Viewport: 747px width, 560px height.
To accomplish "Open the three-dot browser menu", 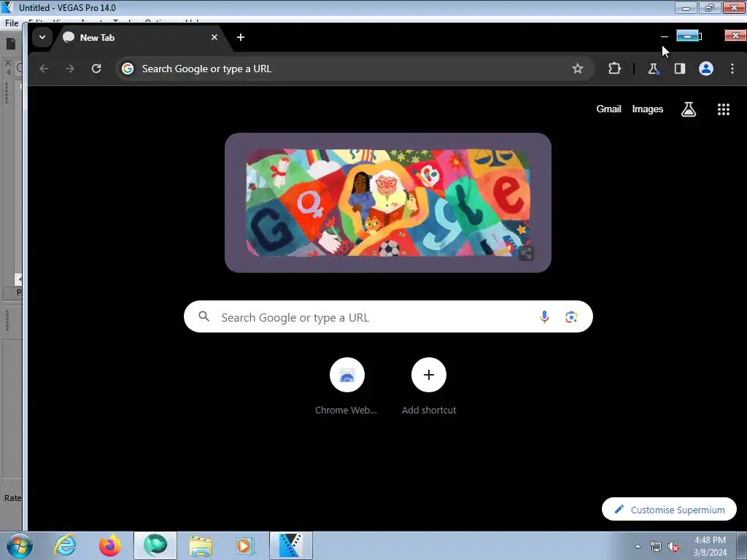I will click(732, 69).
